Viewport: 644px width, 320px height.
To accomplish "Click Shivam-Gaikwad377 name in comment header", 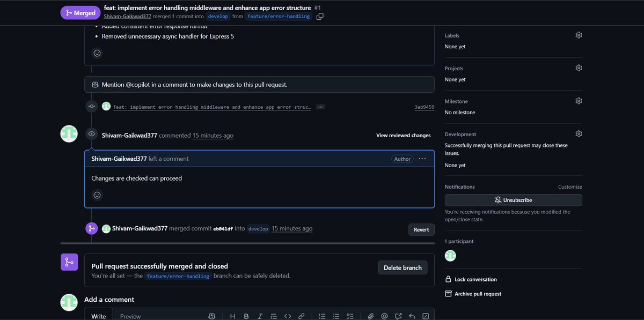I will (119, 159).
